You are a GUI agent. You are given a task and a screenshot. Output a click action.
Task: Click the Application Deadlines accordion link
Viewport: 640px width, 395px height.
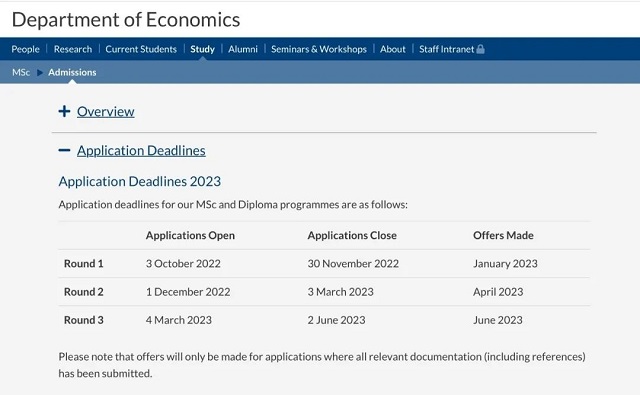141,151
